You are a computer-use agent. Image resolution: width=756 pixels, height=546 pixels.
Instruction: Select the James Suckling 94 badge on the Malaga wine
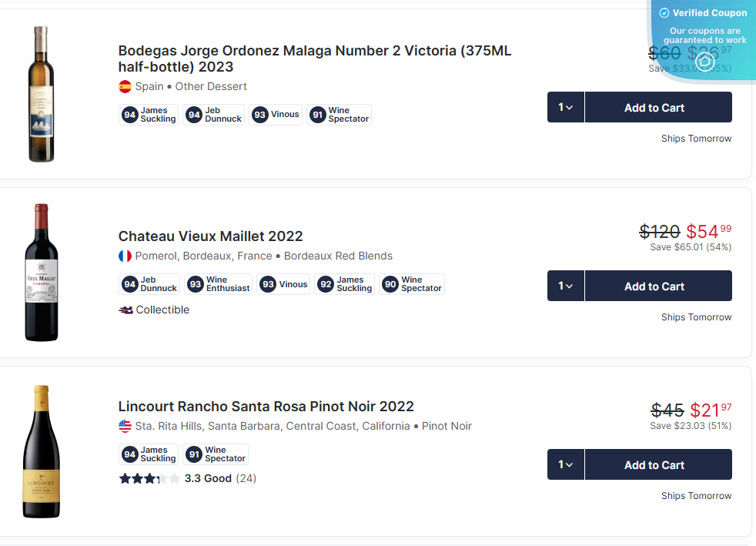(x=148, y=114)
